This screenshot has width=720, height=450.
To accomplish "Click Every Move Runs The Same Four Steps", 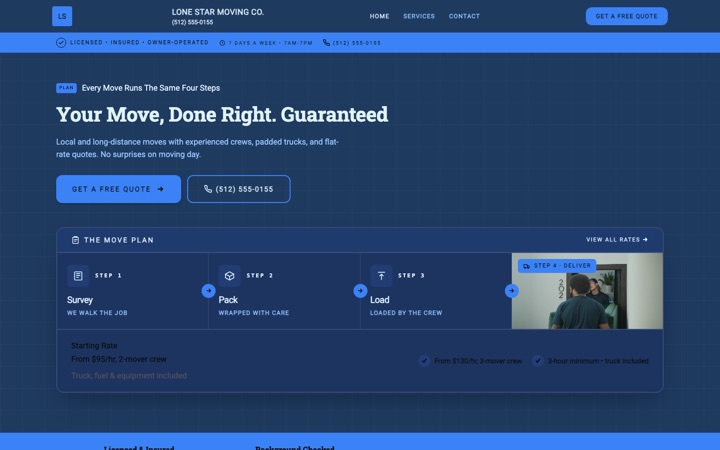I will pos(151,88).
